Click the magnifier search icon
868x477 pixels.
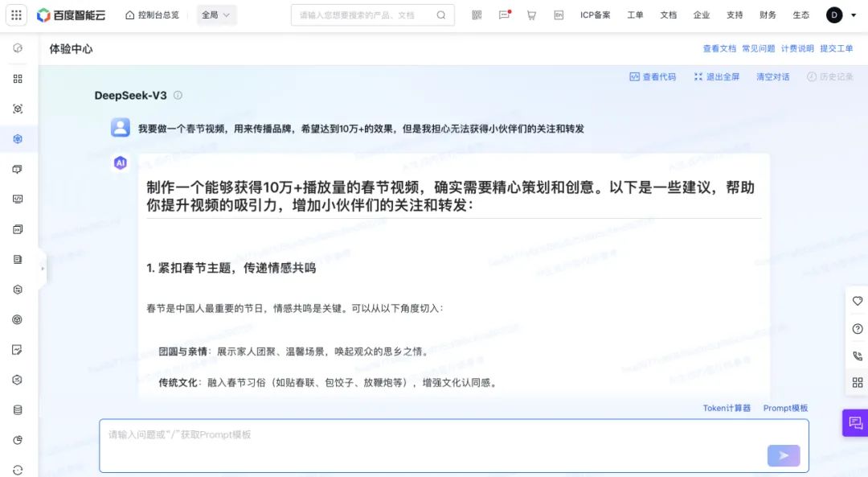pyautogui.click(x=441, y=15)
